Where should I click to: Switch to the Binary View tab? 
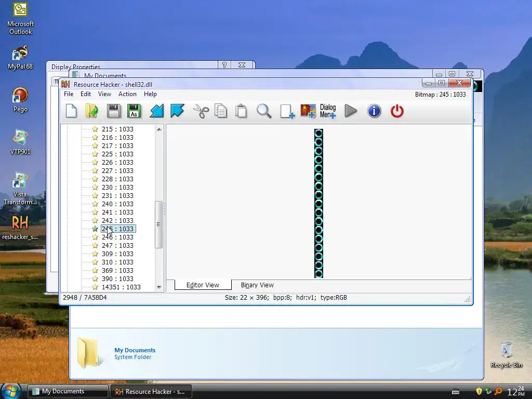click(x=257, y=285)
